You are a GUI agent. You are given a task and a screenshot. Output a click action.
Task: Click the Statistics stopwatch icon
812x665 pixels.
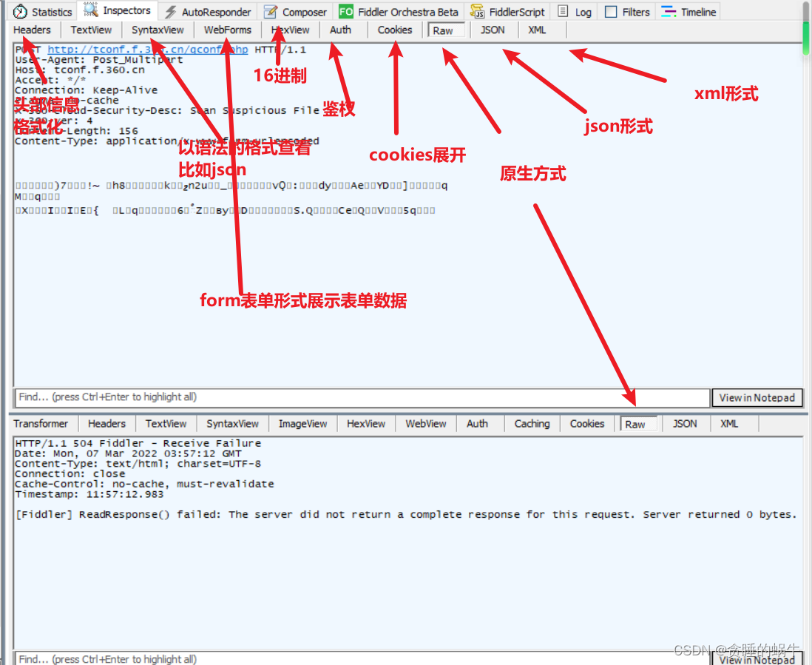coord(20,11)
